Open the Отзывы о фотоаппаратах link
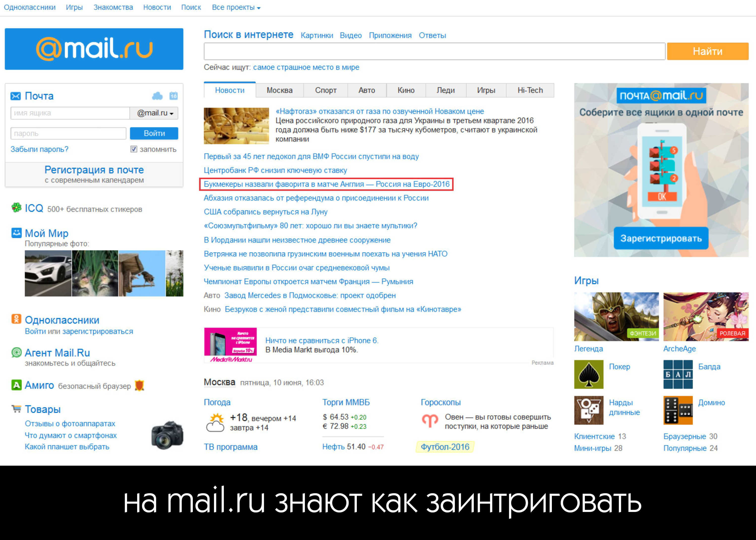Viewport: 756px width, 540px height. (70, 423)
